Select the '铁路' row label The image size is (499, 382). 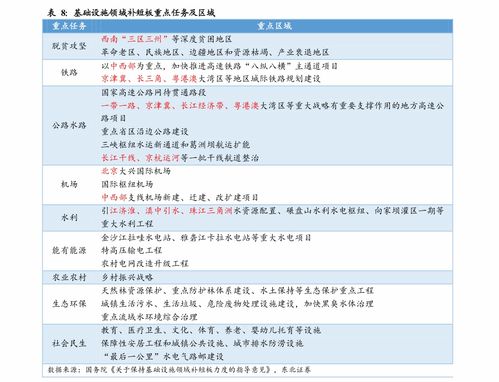(69, 72)
